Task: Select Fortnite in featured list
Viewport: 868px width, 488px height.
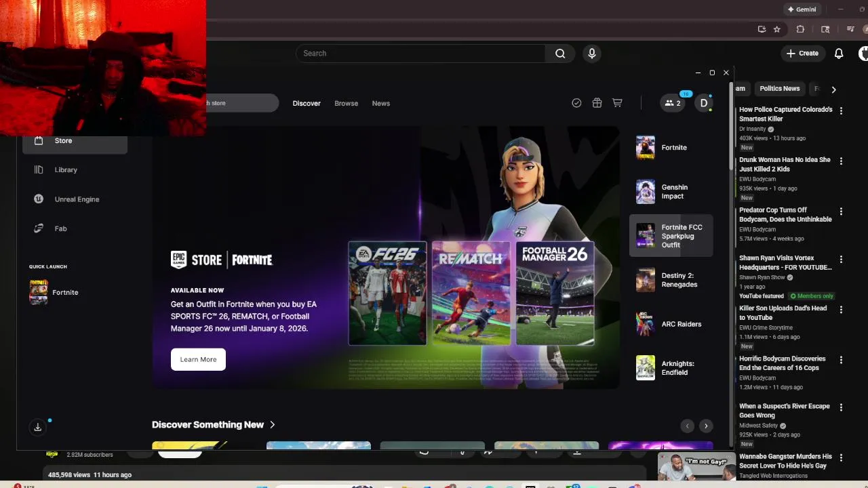Action: (671, 147)
